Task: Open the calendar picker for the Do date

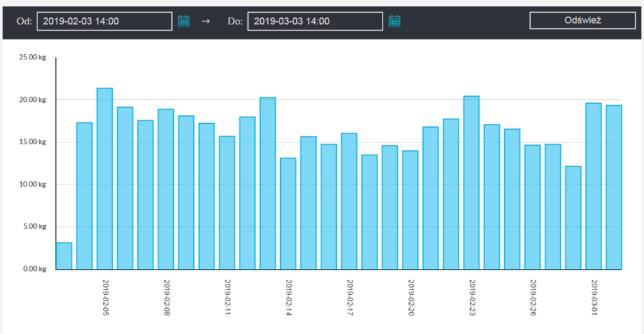Action: (x=394, y=21)
